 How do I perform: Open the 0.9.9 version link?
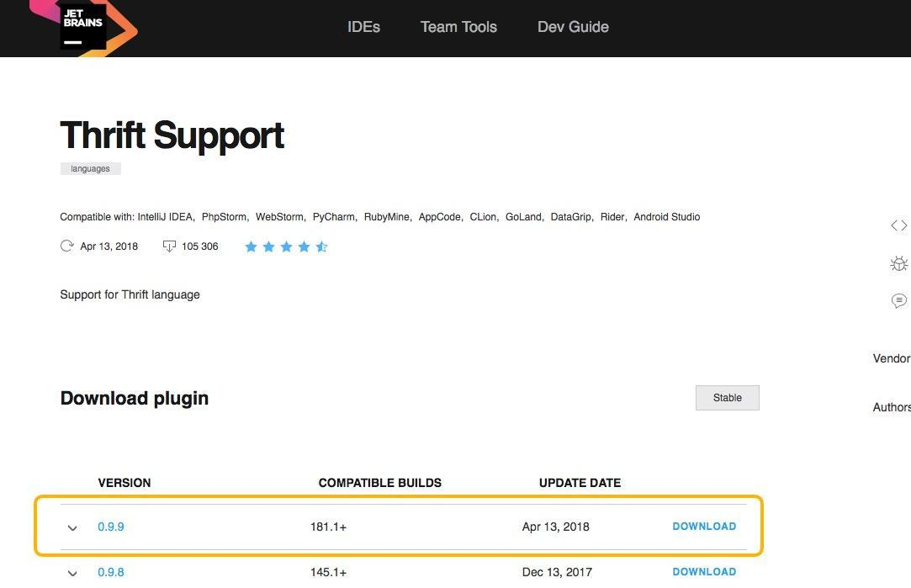(110, 527)
